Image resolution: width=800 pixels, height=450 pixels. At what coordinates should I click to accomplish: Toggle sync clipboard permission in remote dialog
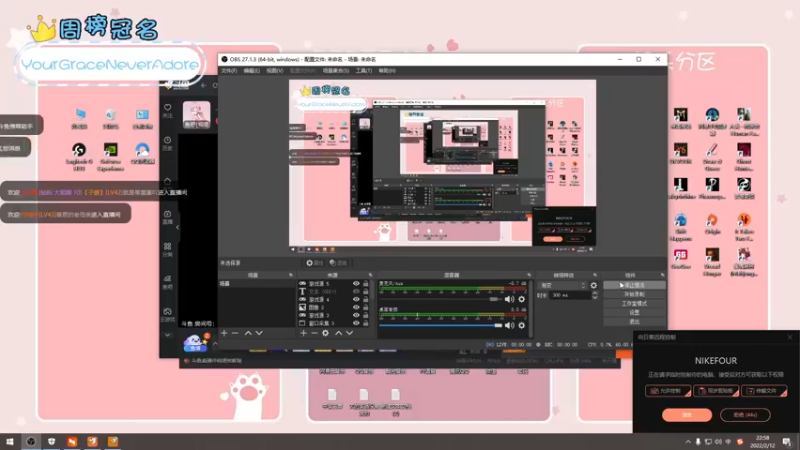pyautogui.click(x=716, y=391)
